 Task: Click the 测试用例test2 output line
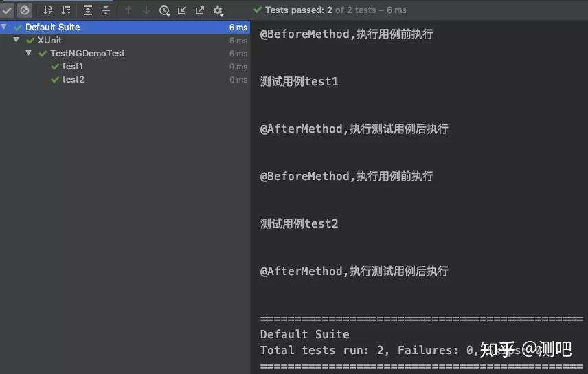[x=299, y=224]
